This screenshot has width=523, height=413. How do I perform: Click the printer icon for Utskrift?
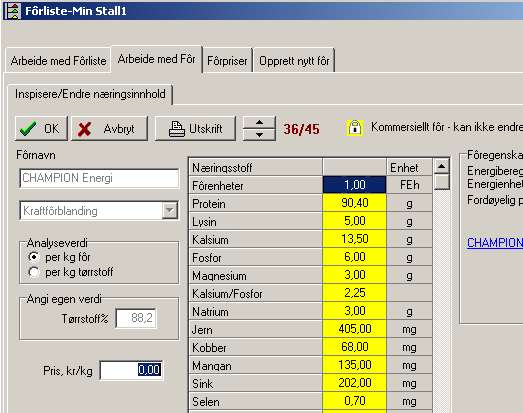tap(176, 129)
